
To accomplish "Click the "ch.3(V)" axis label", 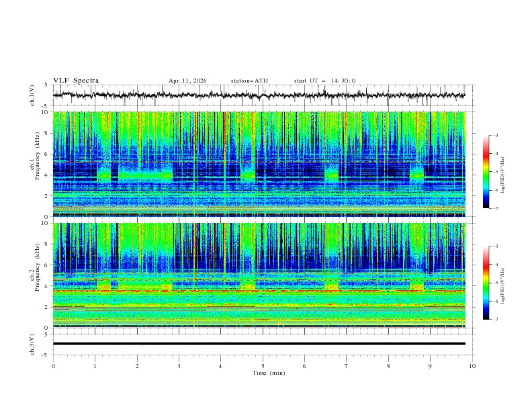I will pos(32,345).
